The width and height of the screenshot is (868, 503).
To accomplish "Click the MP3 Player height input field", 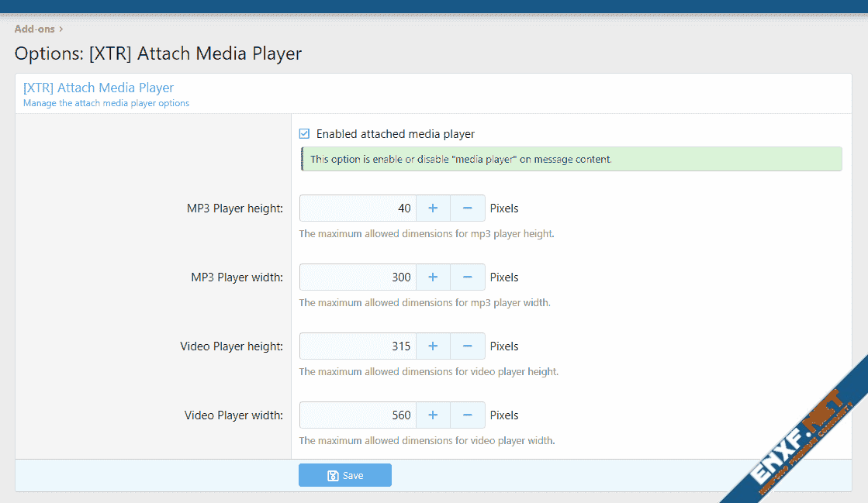I will 358,208.
